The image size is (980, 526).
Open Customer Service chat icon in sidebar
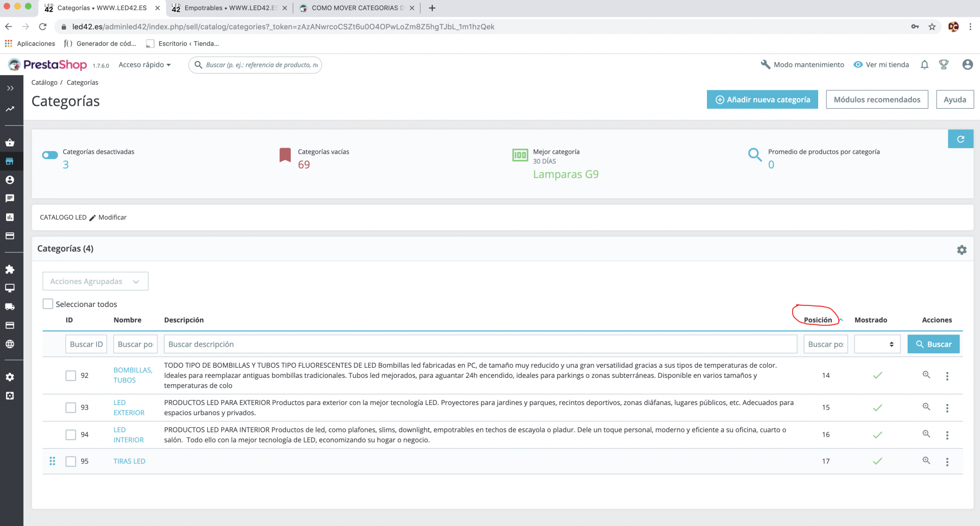point(10,198)
